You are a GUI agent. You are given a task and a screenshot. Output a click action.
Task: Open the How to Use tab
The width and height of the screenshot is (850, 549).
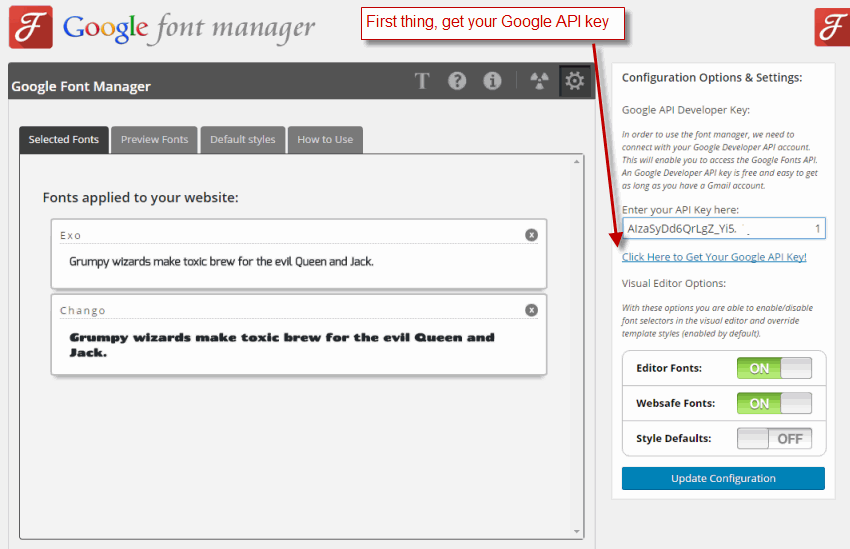325,139
